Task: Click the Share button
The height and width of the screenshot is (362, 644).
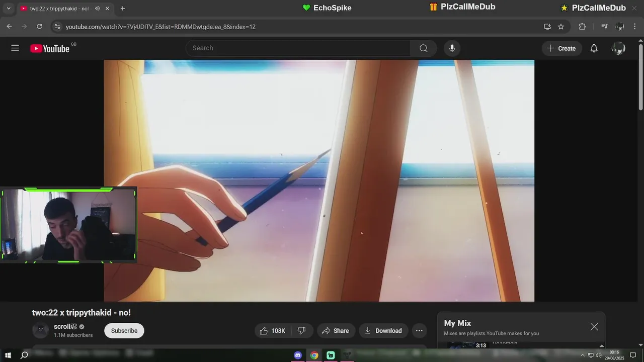Action: 336,331
